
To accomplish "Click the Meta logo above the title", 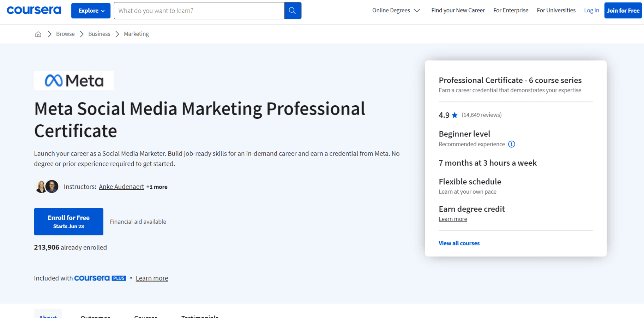I will 74,80.
